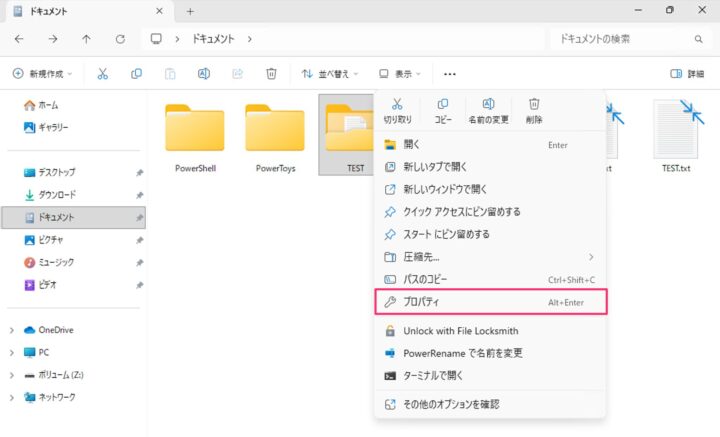Open the PowerShell folder
Viewport: 720px width, 437px height.
[195, 135]
